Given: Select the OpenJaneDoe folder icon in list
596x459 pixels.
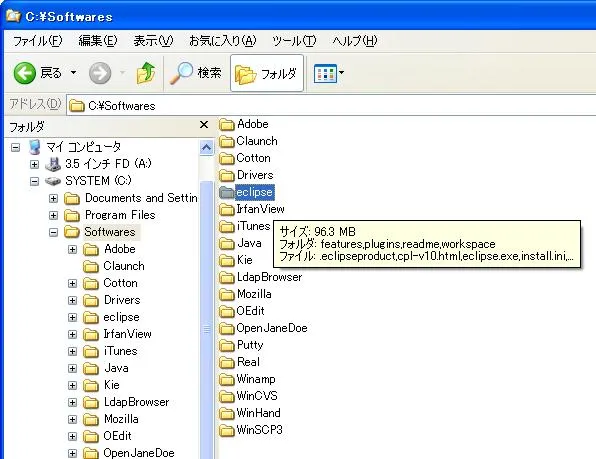Looking at the screenshot, I should tap(227, 328).
